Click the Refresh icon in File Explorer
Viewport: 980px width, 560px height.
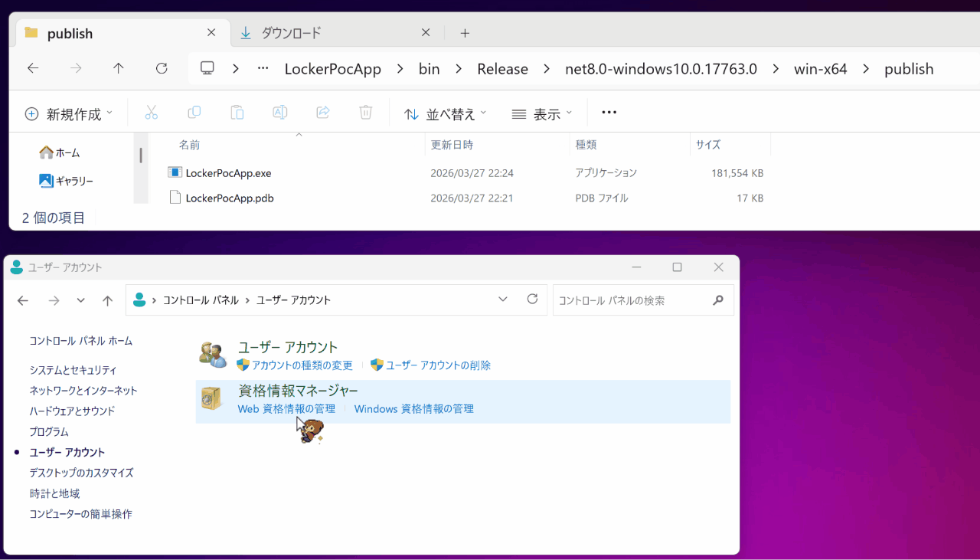click(x=161, y=68)
